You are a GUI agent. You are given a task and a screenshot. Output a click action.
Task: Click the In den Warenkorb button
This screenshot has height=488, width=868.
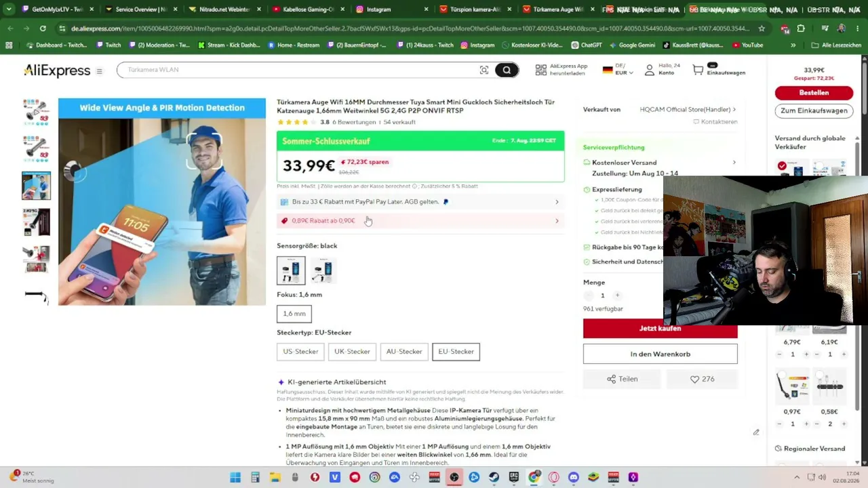pos(660,354)
